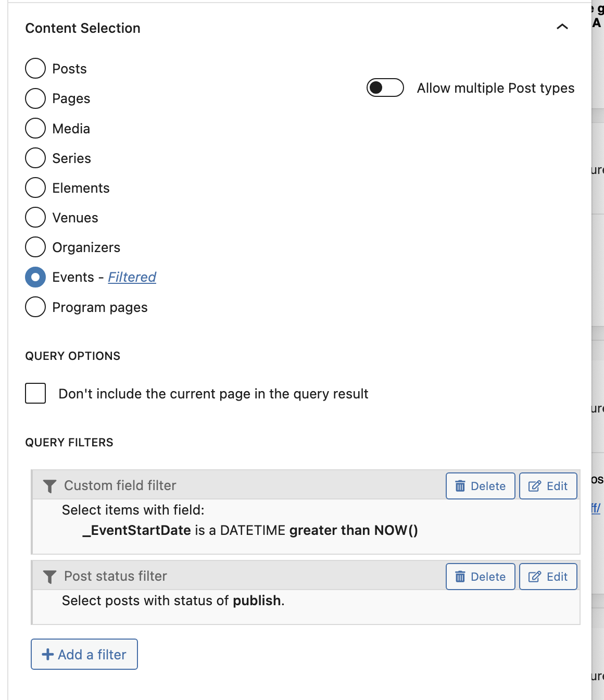604x700 pixels.
Task: Click the funnel icon on Custom field filter
Action: click(x=49, y=486)
